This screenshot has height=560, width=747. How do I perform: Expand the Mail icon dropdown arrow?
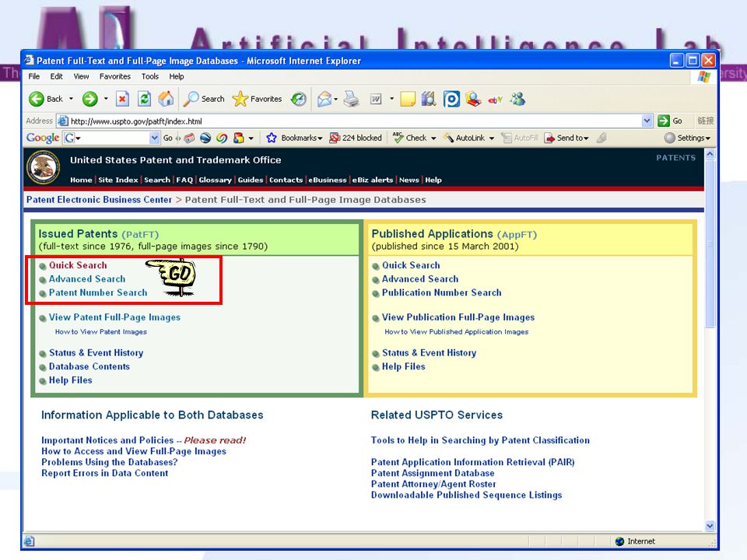coord(336,99)
